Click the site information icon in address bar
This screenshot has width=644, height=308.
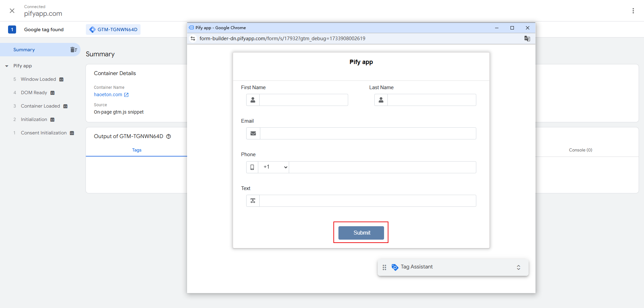pos(193,39)
